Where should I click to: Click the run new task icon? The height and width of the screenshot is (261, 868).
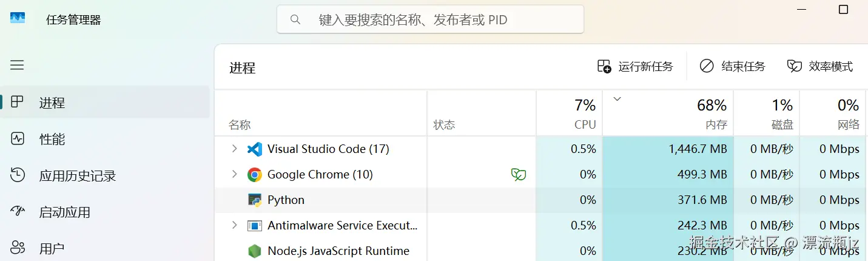604,66
